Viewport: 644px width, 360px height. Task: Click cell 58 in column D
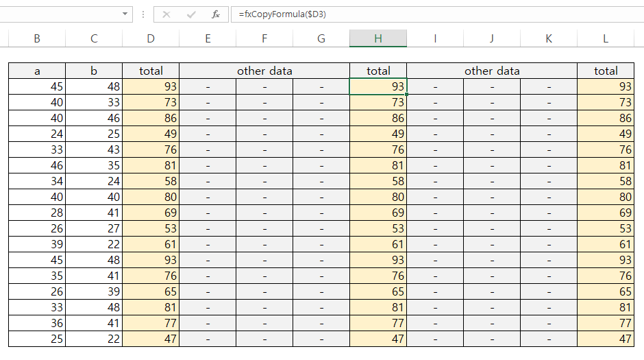[151, 181]
